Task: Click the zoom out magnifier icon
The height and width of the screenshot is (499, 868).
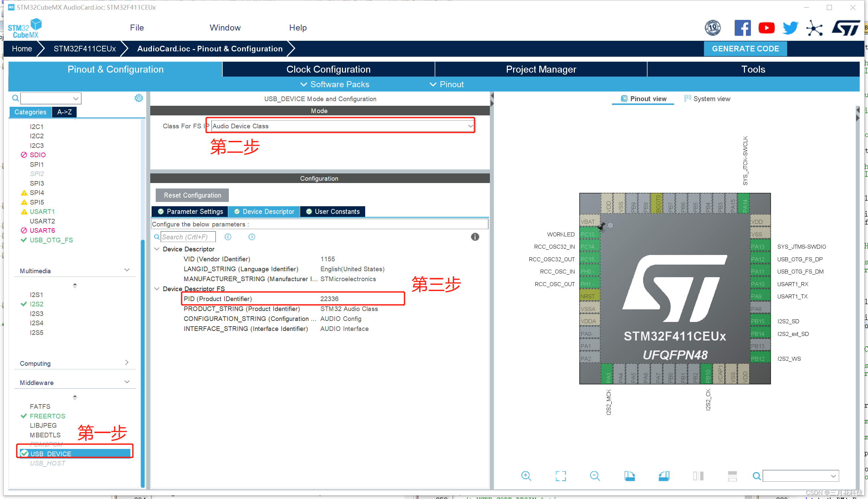Action: [x=595, y=476]
